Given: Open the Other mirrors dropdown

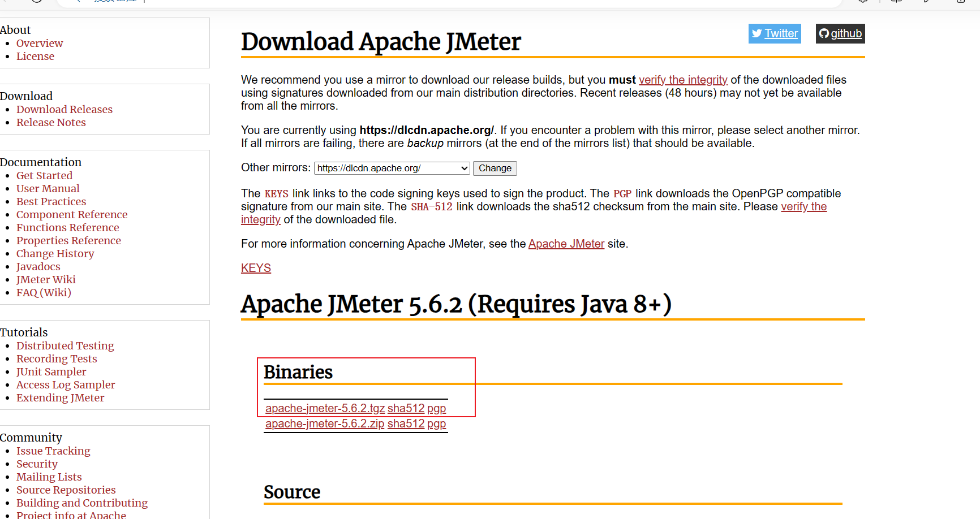Looking at the screenshot, I should (392, 168).
